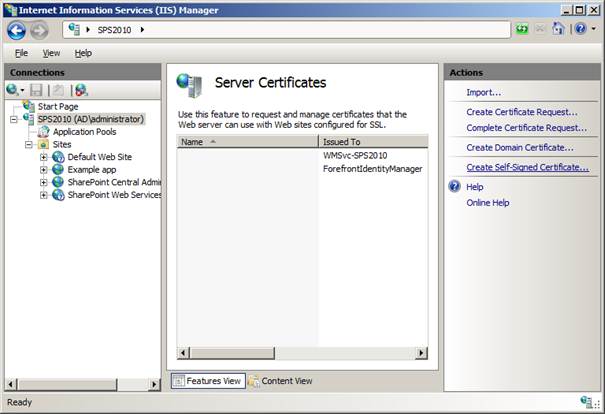
Task: Collapse the Sites tree node
Action: (29, 145)
